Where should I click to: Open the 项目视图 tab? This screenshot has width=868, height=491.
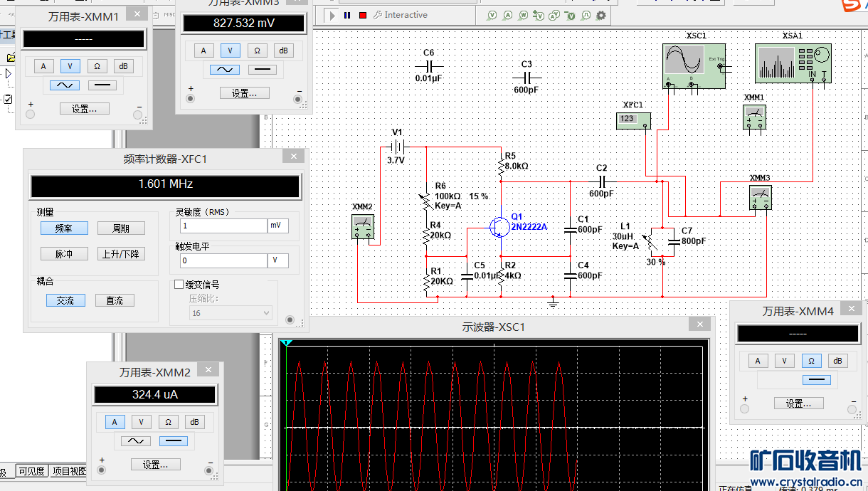coord(68,471)
